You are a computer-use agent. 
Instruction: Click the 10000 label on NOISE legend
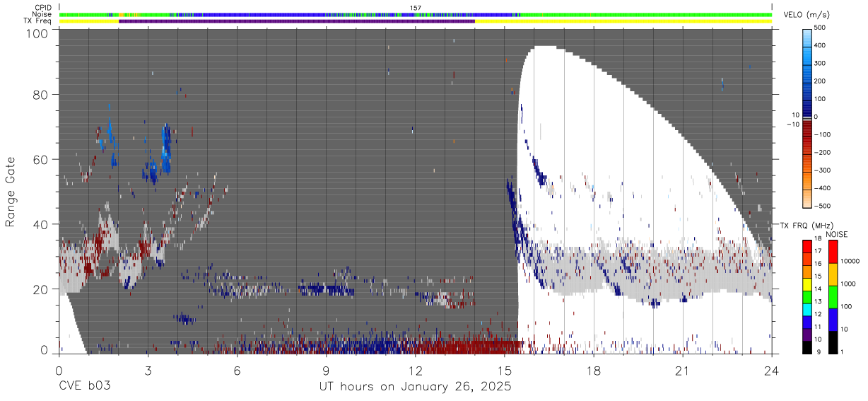point(849,261)
